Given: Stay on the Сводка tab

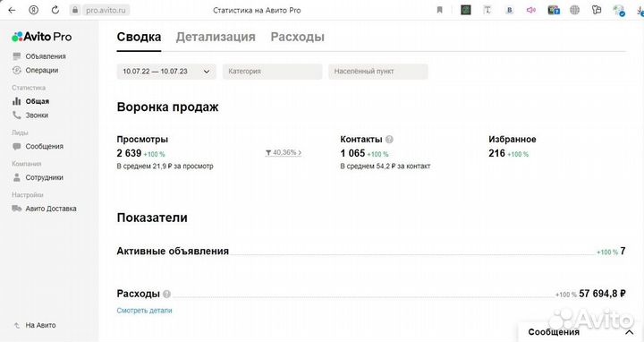Looking at the screenshot, I should point(139,37).
